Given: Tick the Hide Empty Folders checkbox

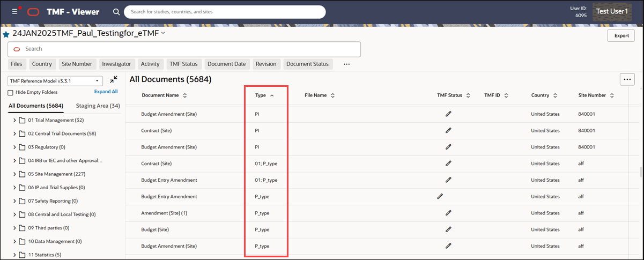Looking at the screenshot, I should pyautogui.click(x=11, y=92).
